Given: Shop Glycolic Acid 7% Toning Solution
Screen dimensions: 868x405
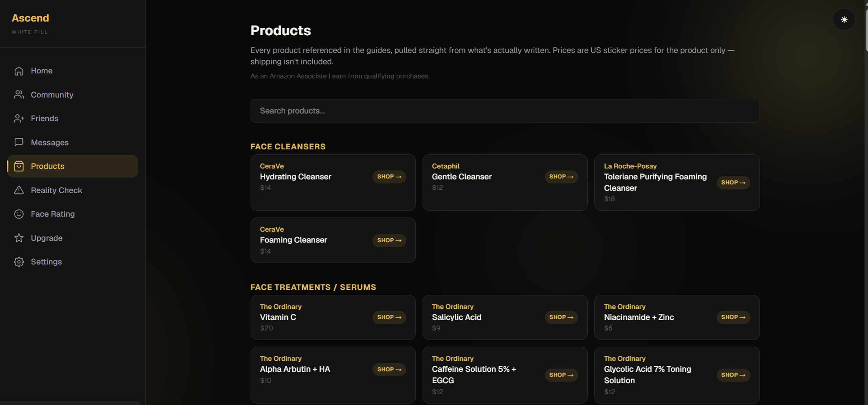Looking at the screenshot, I should [733, 375].
